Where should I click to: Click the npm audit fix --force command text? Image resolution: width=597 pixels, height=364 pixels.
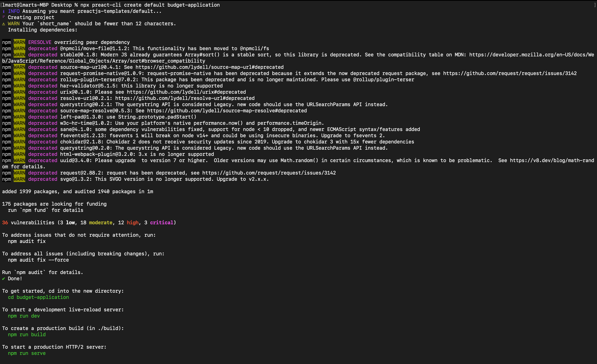click(x=38, y=260)
